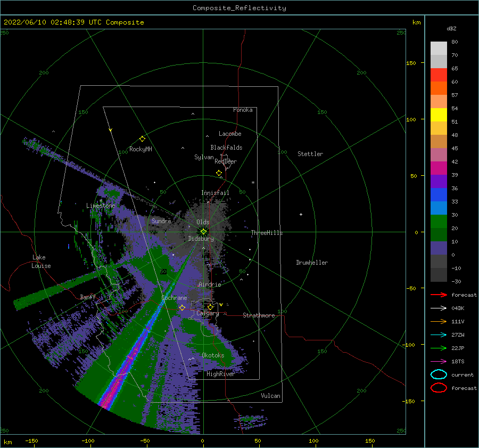Click the Calgary city label
The image size is (479, 448).
pos(208,313)
